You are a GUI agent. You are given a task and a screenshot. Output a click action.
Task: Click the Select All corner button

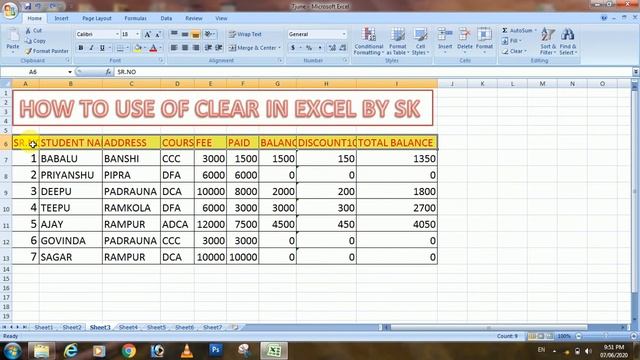(x=6, y=84)
